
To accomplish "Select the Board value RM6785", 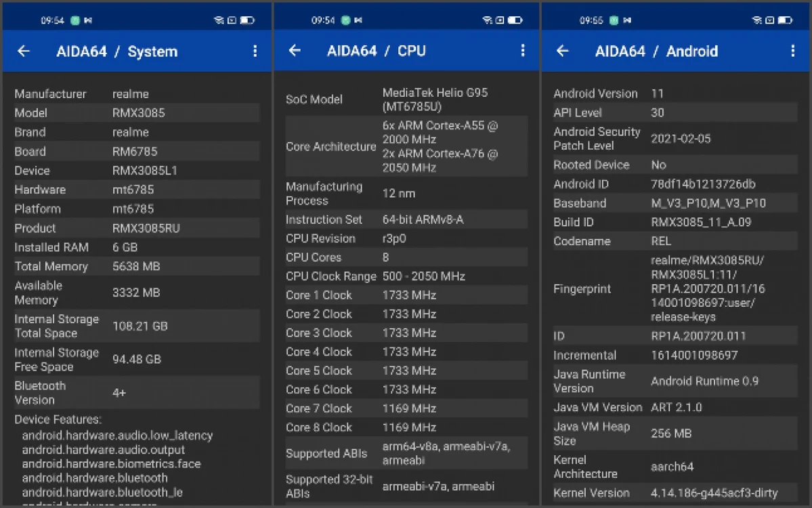I will coord(135,152).
